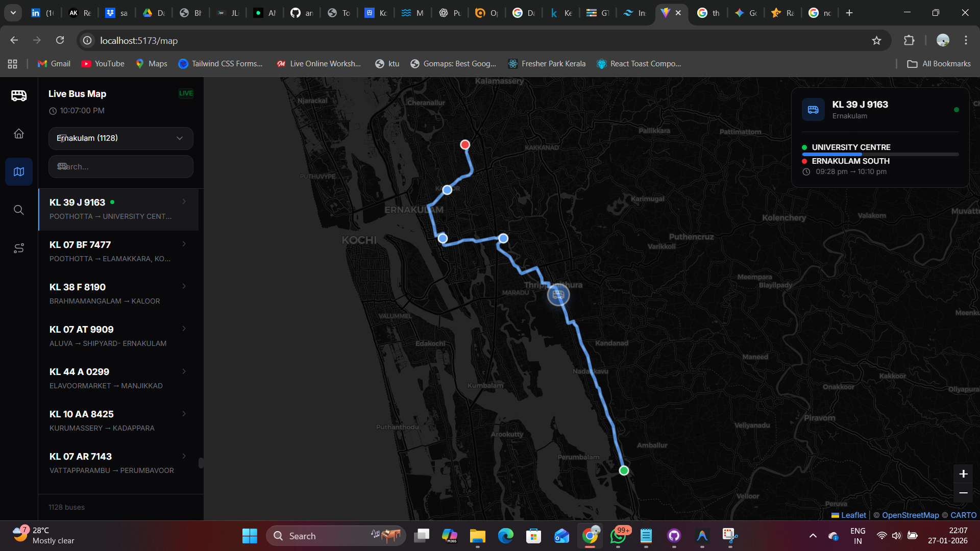The height and width of the screenshot is (551, 980).
Task: Open WhatsApp from the taskbar
Action: click(618, 536)
